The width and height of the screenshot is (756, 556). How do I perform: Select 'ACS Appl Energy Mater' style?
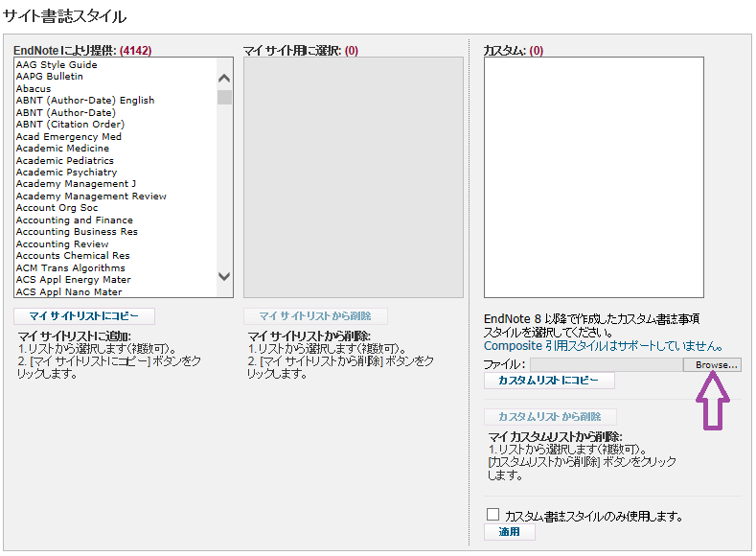click(73, 280)
